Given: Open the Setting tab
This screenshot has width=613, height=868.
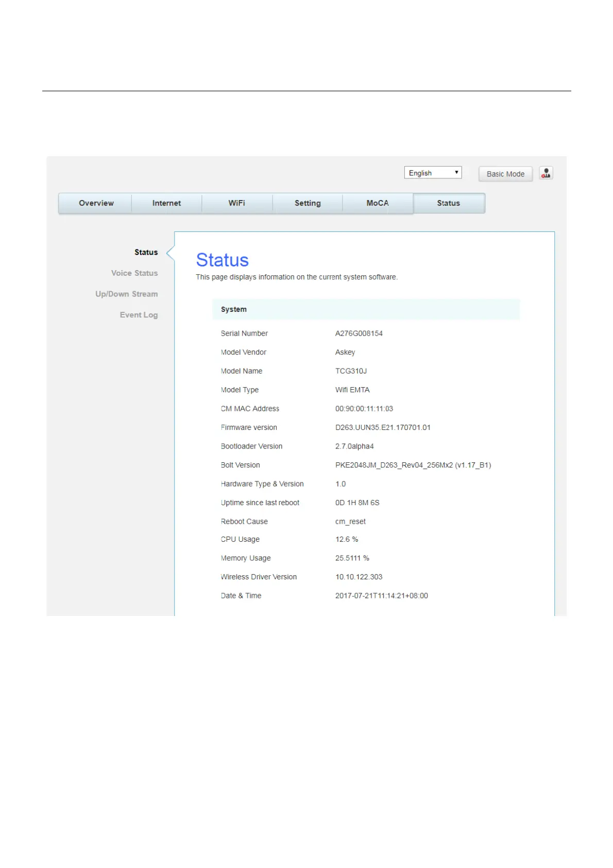Looking at the screenshot, I should pyautogui.click(x=308, y=203).
